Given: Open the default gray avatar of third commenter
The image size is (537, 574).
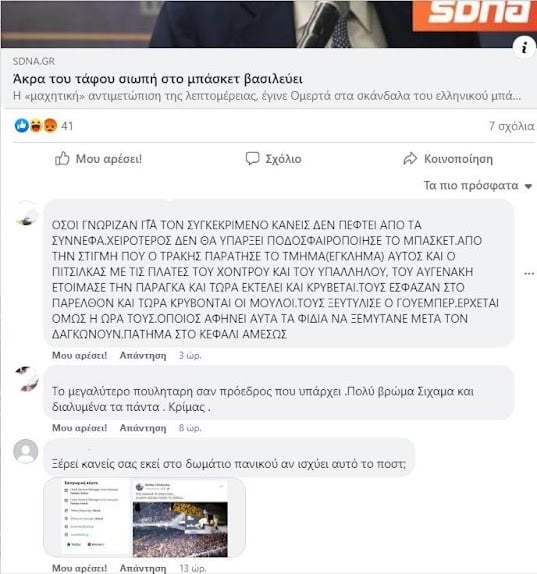Looking at the screenshot, I should coord(26,451).
